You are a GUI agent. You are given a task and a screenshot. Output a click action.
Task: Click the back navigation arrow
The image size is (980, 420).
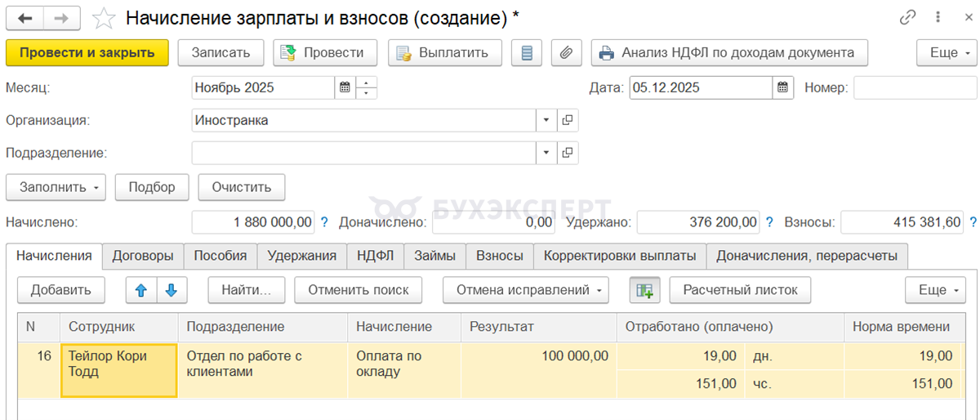click(x=25, y=18)
